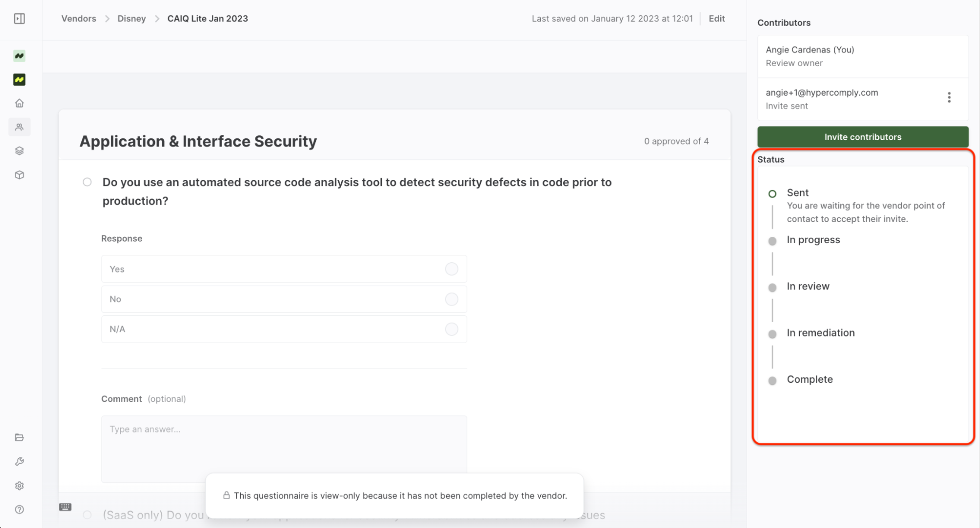Click Application & Interface Security heading
The width and height of the screenshot is (980, 528).
198,141
